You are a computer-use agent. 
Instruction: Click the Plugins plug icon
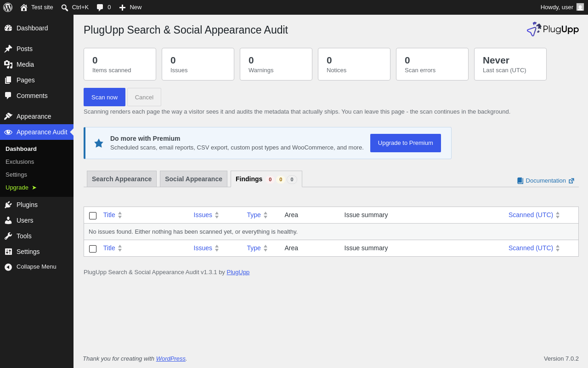click(x=8, y=205)
